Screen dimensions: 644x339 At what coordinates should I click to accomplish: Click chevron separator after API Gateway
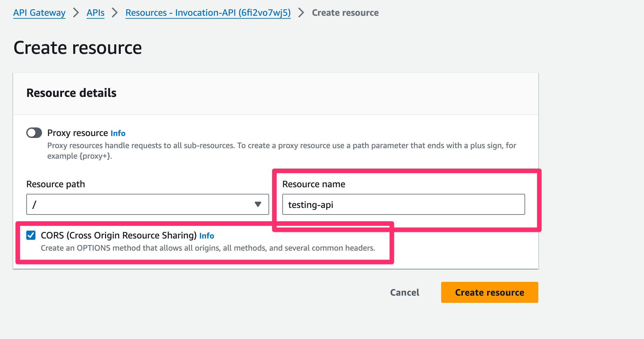point(76,13)
